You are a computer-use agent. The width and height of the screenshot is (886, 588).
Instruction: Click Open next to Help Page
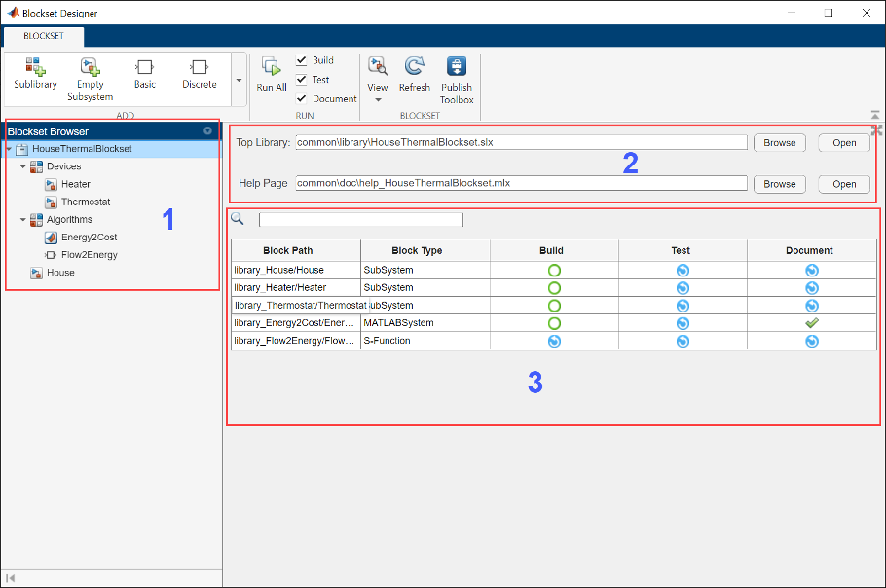pos(844,184)
